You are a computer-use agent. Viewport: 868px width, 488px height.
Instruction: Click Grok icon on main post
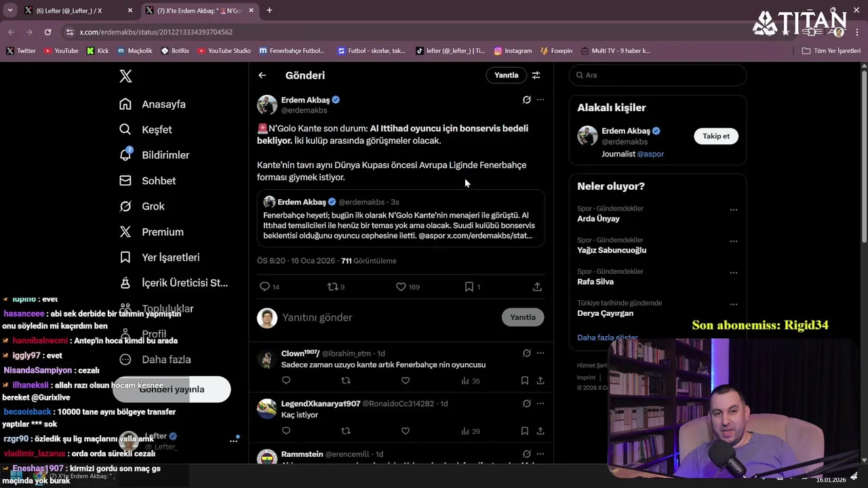click(526, 100)
